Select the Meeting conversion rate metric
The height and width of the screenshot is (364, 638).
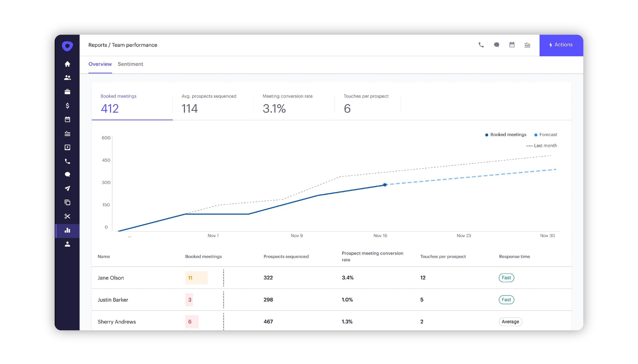[287, 104]
